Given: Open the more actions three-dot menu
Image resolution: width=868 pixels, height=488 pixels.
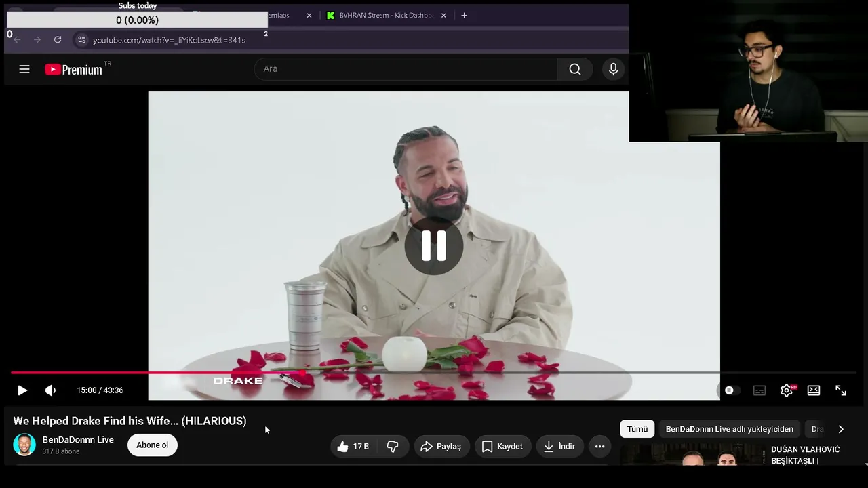Looking at the screenshot, I should 599,446.
